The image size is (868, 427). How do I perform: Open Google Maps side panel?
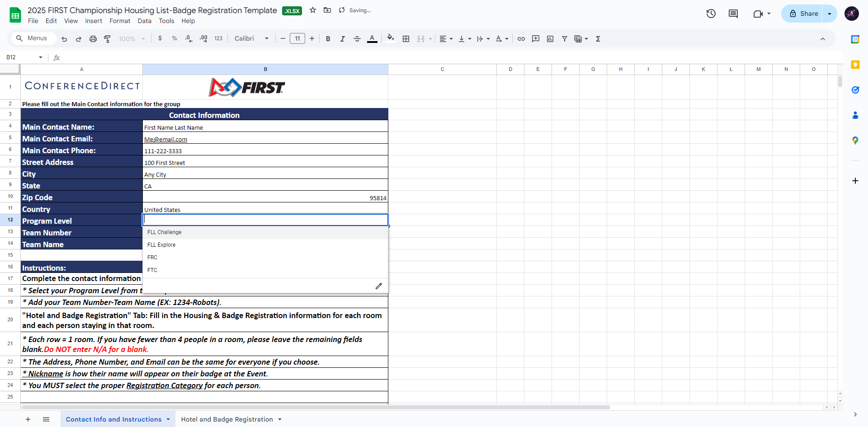click(855, 141)
